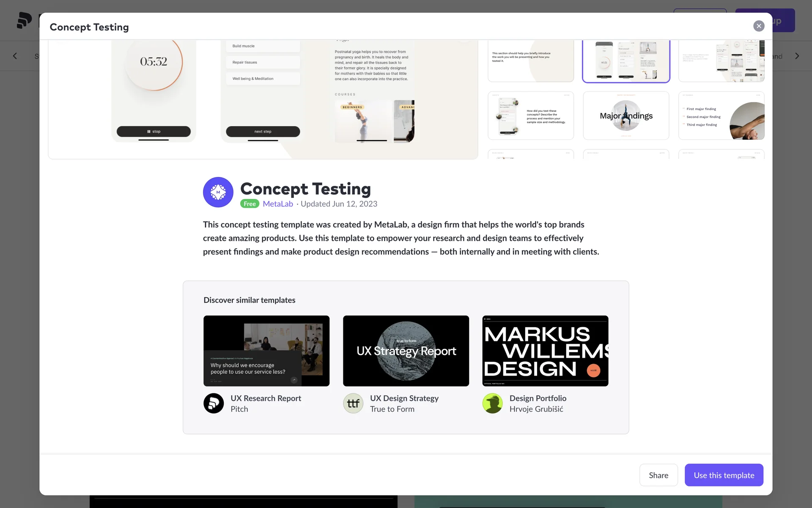Open the Markus Willems Design portfolio thumbnail
Viewport: 812px width, 508px height.
tap(545, 351)
